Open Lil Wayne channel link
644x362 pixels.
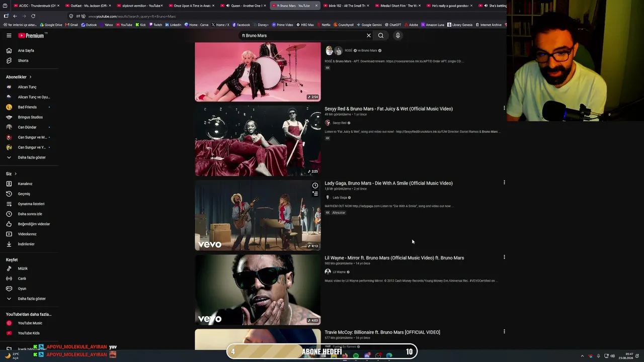tap(339, 272)
